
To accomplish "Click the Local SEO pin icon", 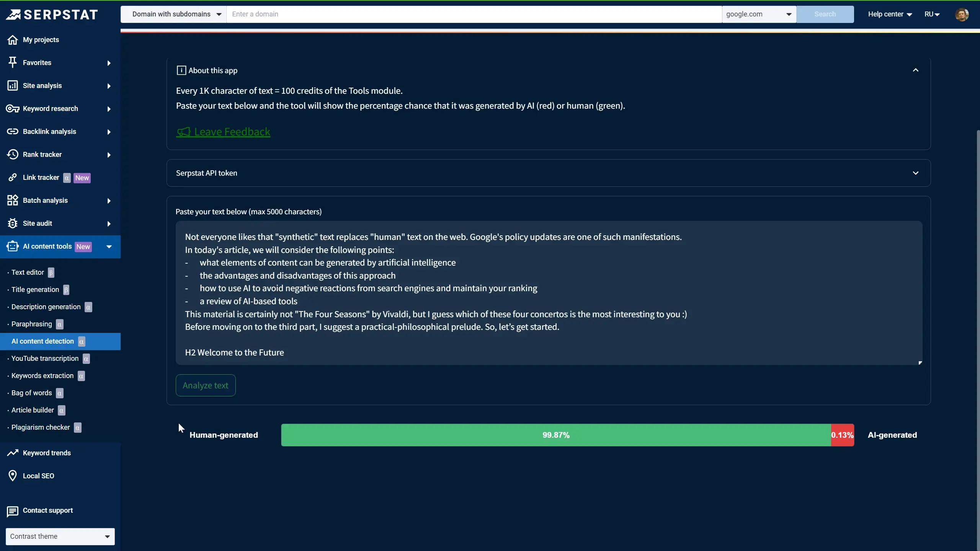I will tap(13, 476).
